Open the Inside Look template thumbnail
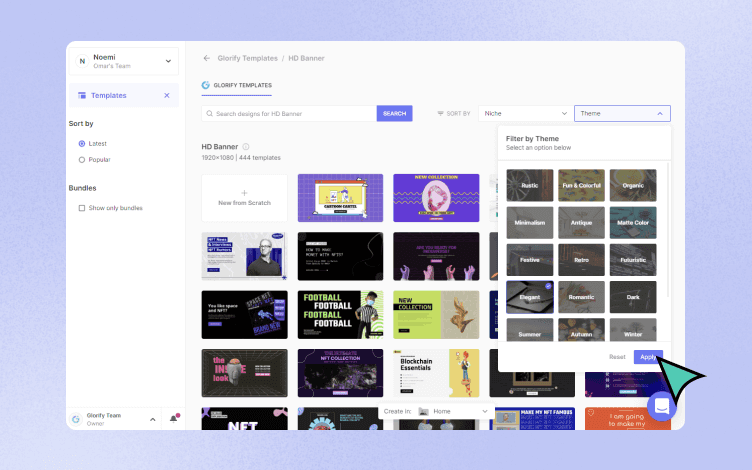The width and height of the screenshot is (752, 470). tap(244, 373)
